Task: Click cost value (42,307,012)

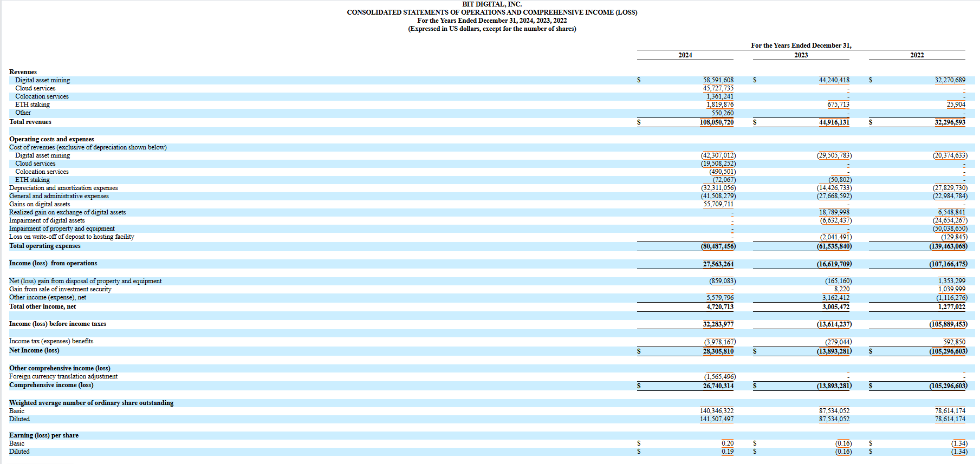Action: click(718, 155)
